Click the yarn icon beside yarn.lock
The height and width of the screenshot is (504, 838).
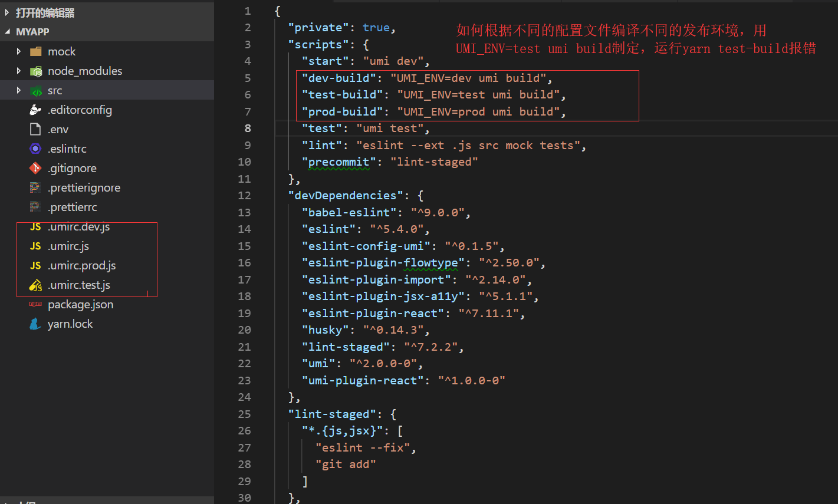[x=36, y=324]
